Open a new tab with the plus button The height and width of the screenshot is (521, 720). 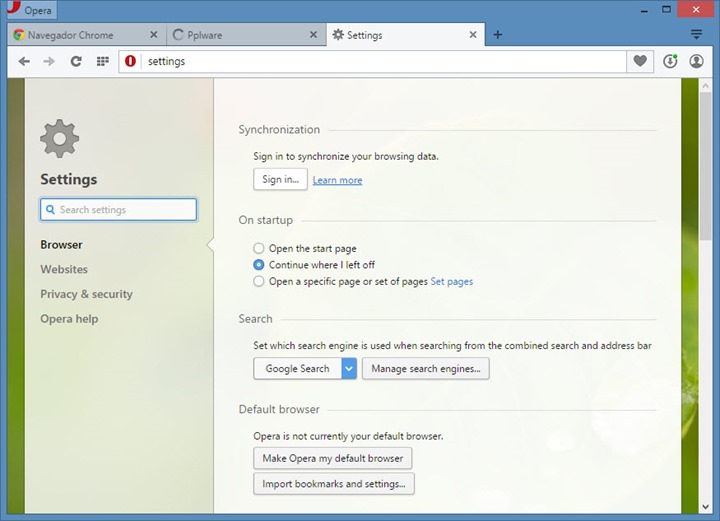tap(498, 34)
